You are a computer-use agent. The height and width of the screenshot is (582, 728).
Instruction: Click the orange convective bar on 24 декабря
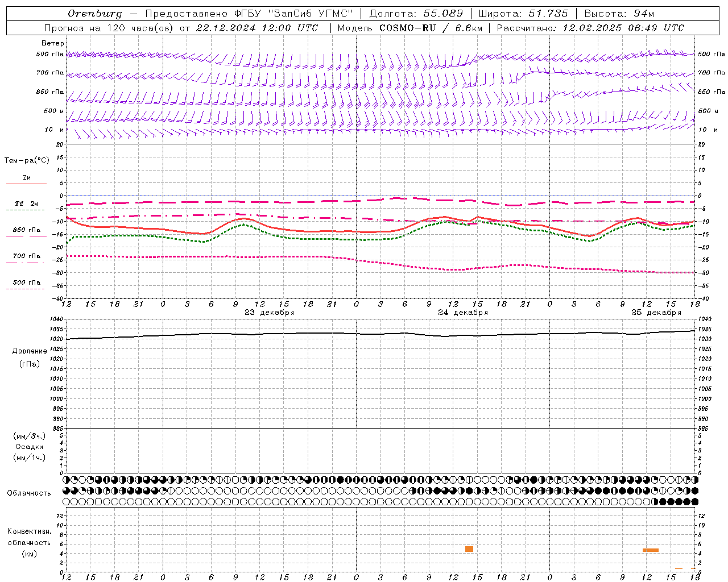tap(469, 549)
